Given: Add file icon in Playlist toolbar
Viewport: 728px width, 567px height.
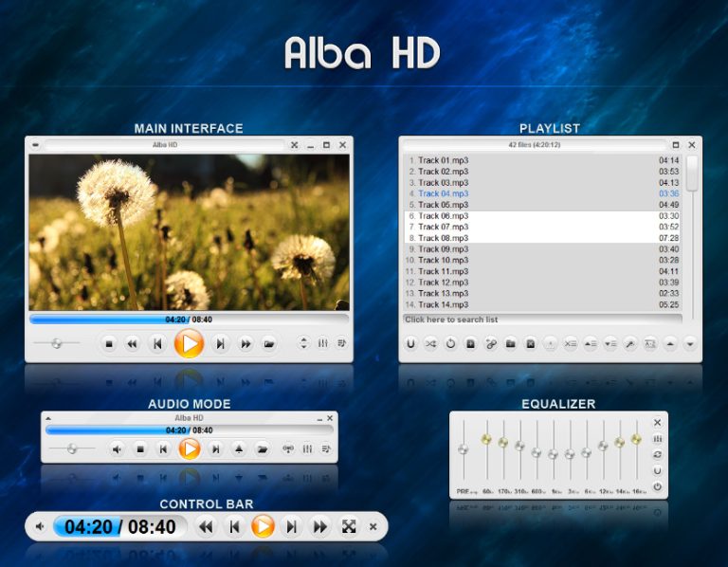Looking at the screenshot, I should [x=470, y=343].
